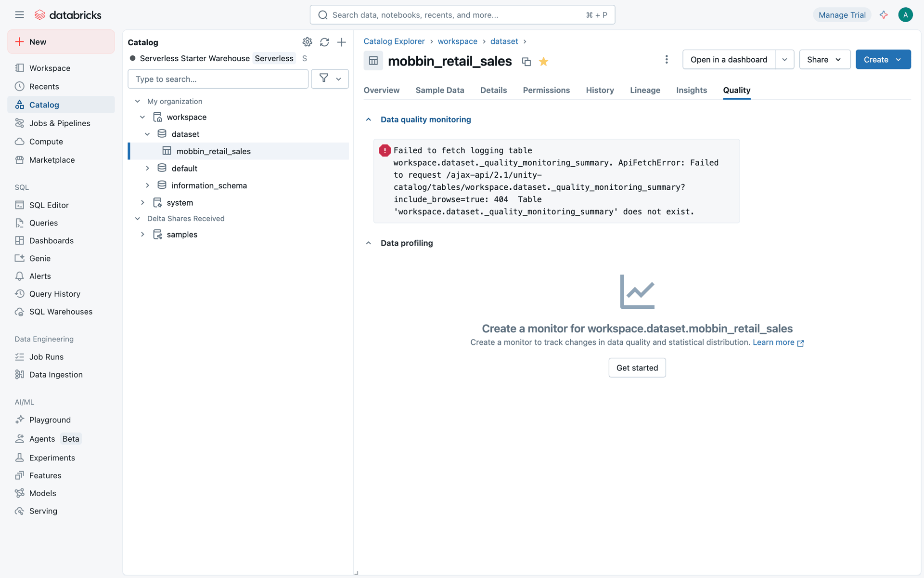Open Dashboards
This screenshot has width=924, height=578.
(61, 240)
